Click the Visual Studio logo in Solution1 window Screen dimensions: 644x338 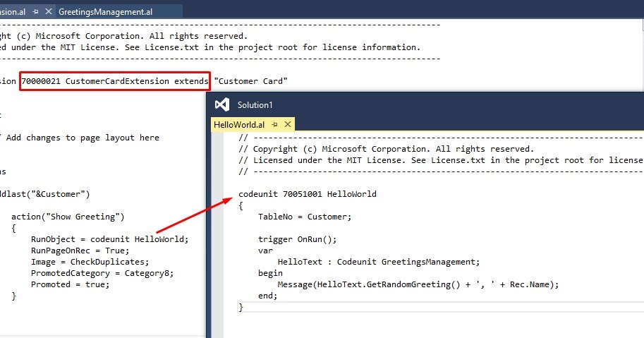(221, 104)
